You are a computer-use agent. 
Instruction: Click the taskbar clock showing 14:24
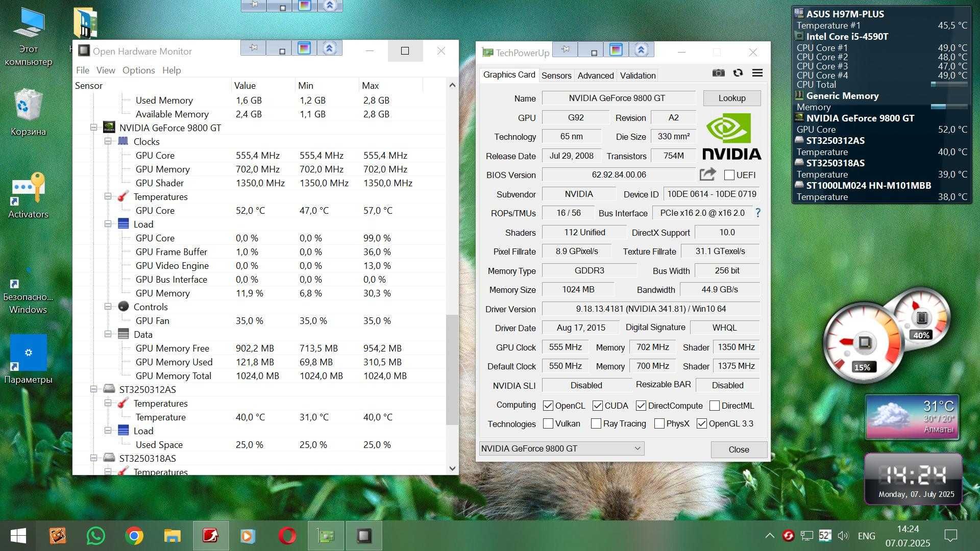[x=908, y=536]
